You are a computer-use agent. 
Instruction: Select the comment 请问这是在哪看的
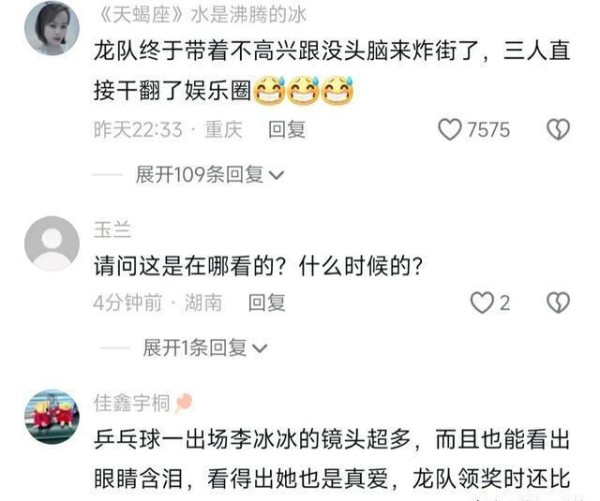pyautogui.click(x=258, y=266)
